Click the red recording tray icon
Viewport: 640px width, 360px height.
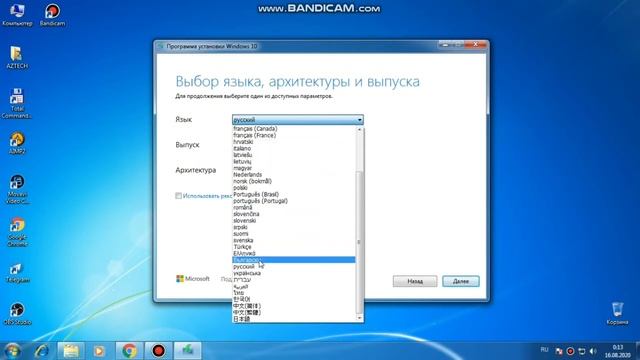[571, 351]
